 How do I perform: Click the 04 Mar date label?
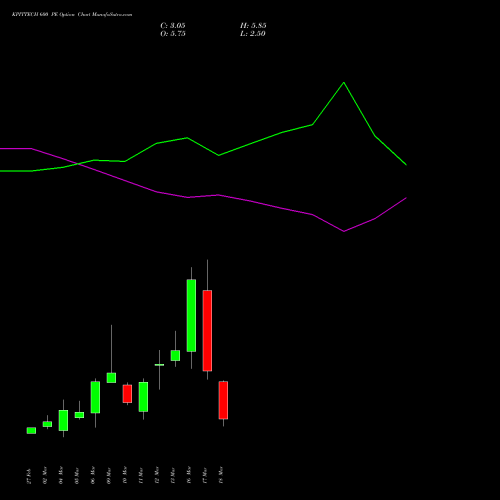[61, 475]
